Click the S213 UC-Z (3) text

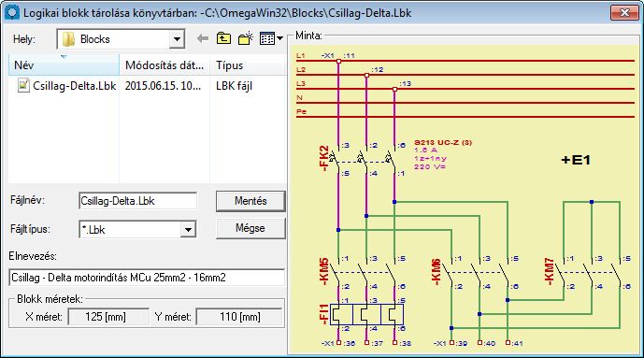[443, 142]
